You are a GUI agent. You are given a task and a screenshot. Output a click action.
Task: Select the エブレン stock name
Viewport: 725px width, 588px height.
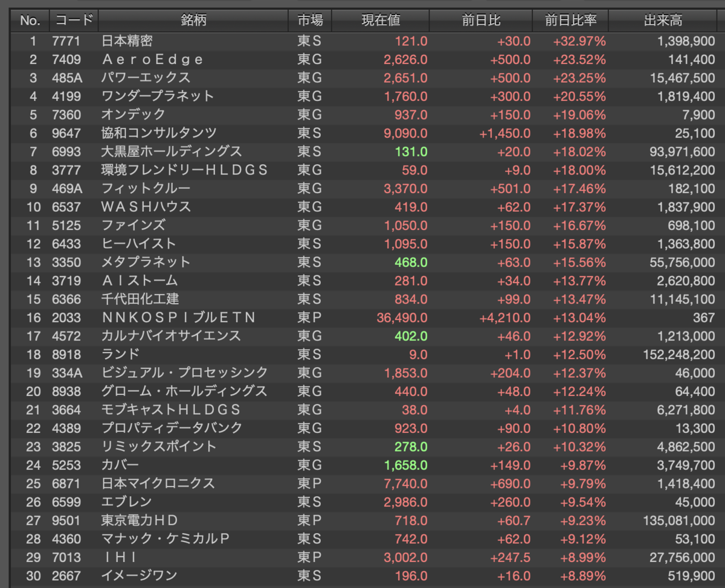tap(126, 502)
